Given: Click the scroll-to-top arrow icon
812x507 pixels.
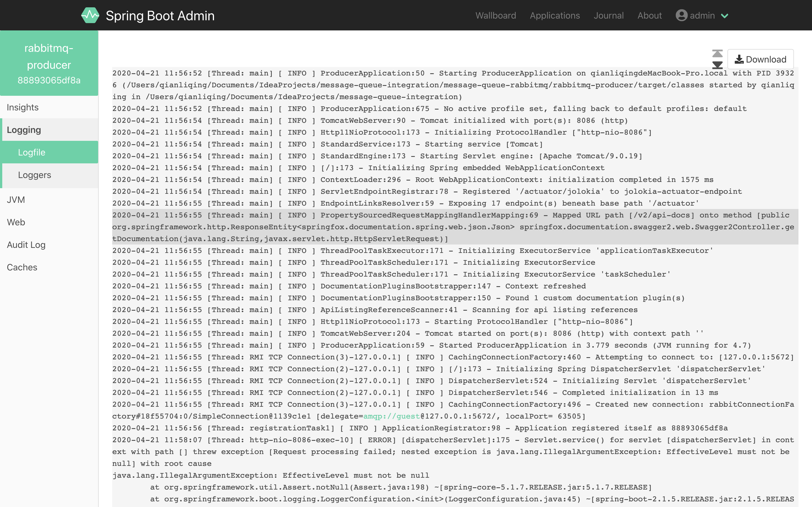Looking at the screenshot, I should click(717, 54).
